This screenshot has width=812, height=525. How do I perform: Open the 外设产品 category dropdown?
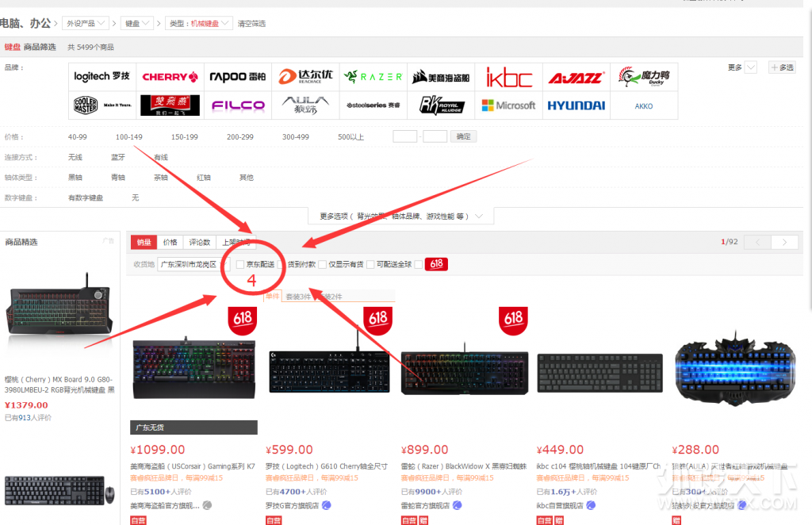(86, 23)
